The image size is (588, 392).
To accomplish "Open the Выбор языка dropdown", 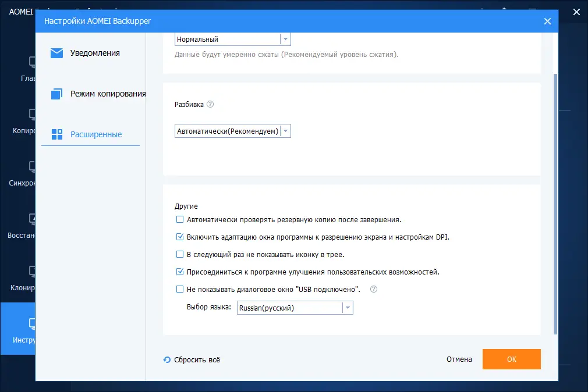I will [295, 308].
